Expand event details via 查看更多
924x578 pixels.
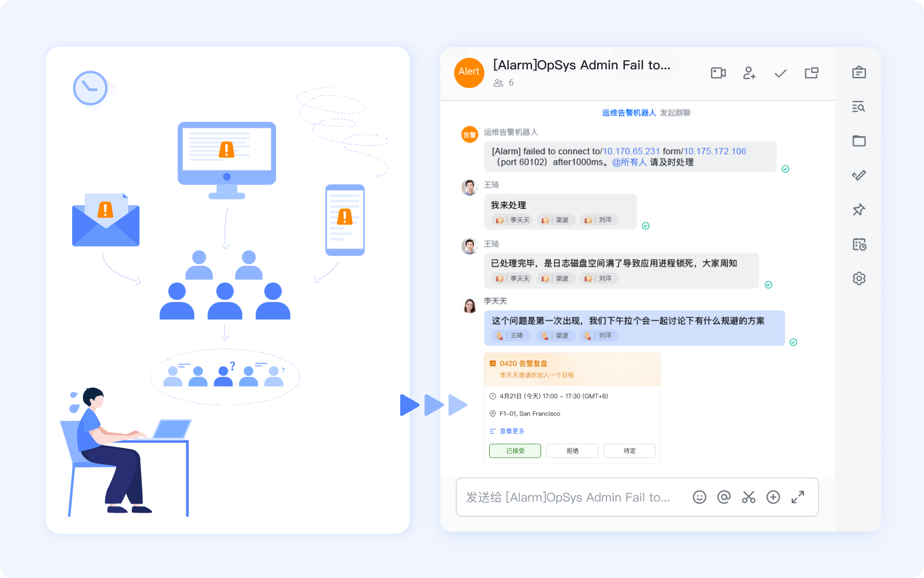click(x=507, y=431)
